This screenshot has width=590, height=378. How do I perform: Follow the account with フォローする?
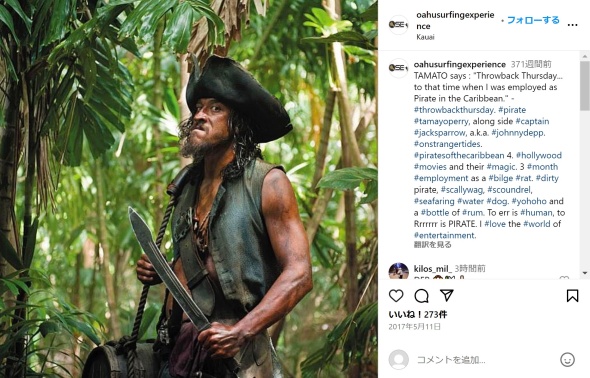[x=533, y=20]
